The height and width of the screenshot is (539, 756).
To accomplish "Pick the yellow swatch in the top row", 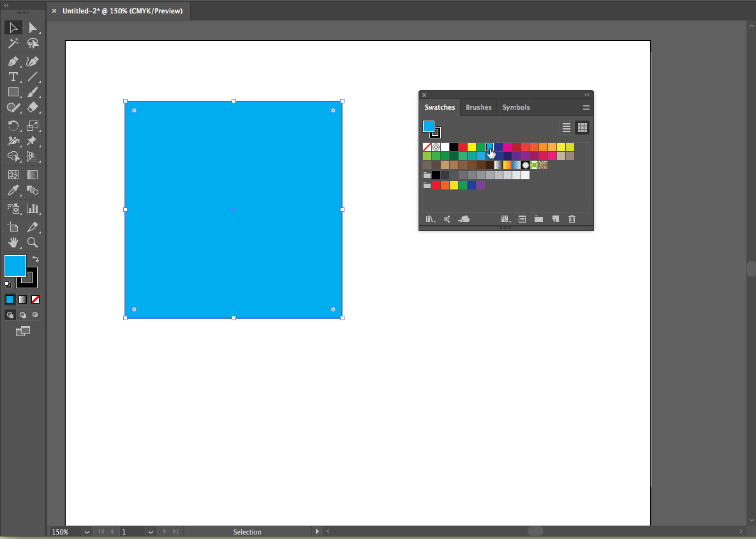I will coord(471,147).
